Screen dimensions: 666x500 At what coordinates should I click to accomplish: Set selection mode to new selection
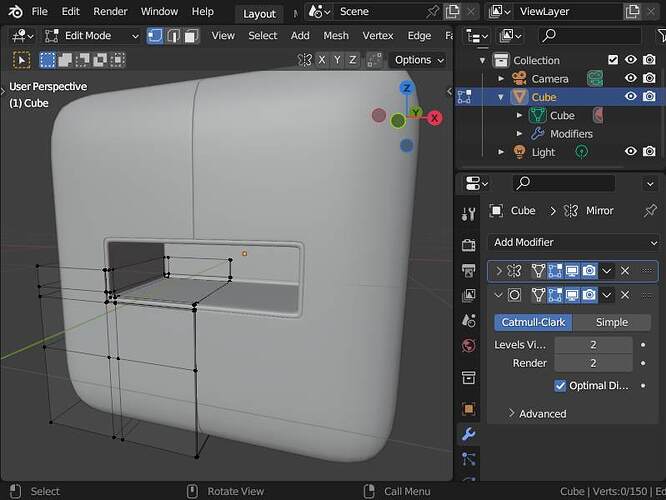(47, 60)
